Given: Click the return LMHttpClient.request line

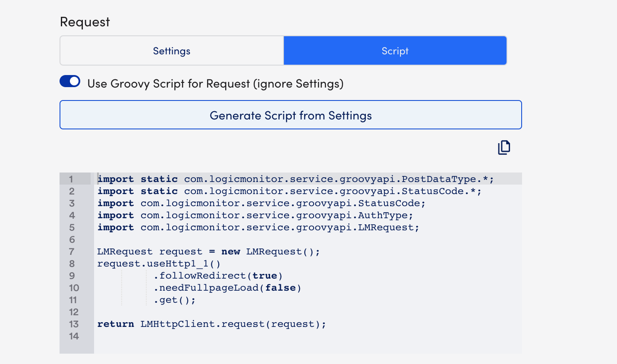Looking at the screenshot, I should pos(211,324).
